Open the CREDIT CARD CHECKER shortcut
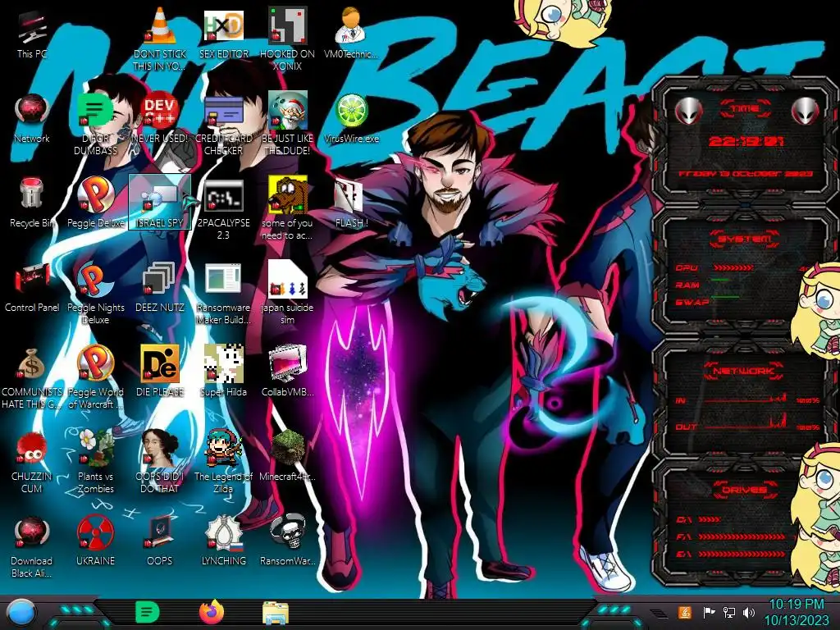 tap(223, 125)
